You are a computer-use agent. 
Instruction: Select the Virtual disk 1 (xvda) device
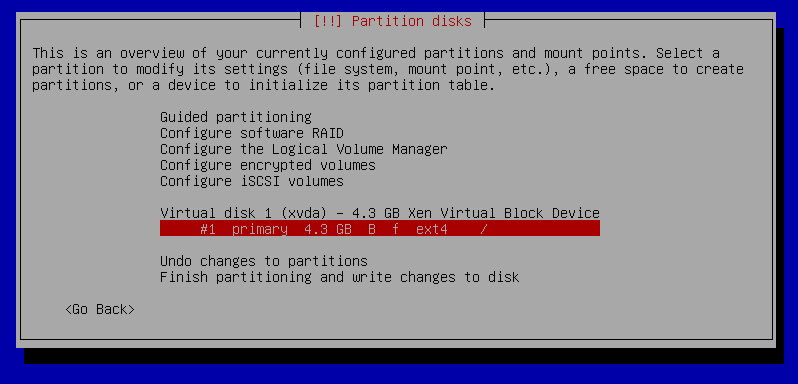point(380,213)
